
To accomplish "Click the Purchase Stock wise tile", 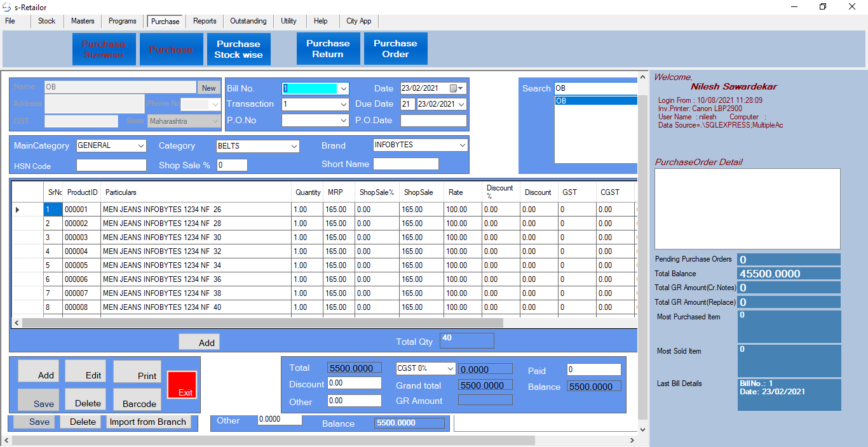I will click(x=238, y=49).
